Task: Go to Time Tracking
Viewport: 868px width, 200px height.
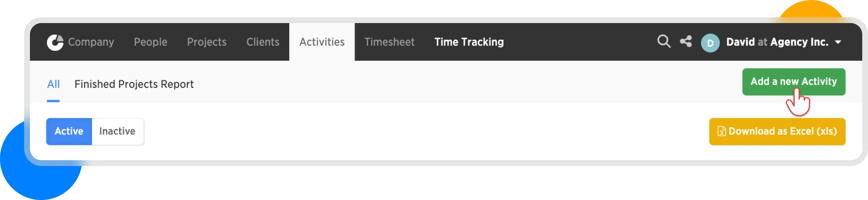Action: [469, 42]
